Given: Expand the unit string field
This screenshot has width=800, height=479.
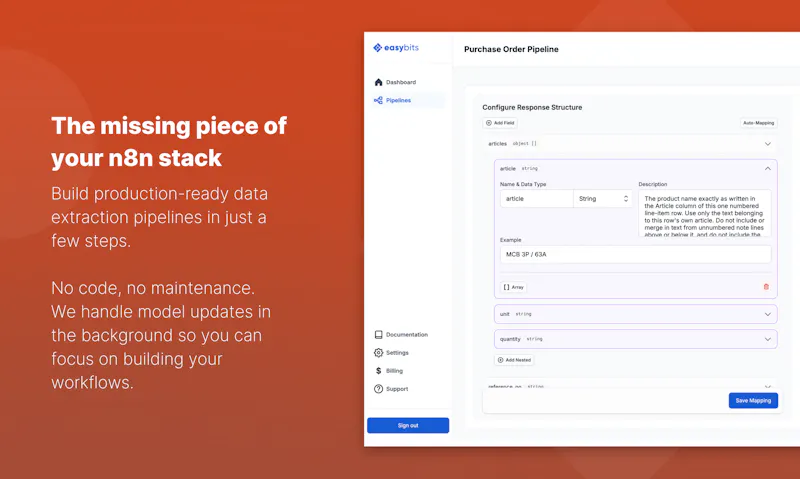Looking at the screenshot, I should tap(635, 314).
